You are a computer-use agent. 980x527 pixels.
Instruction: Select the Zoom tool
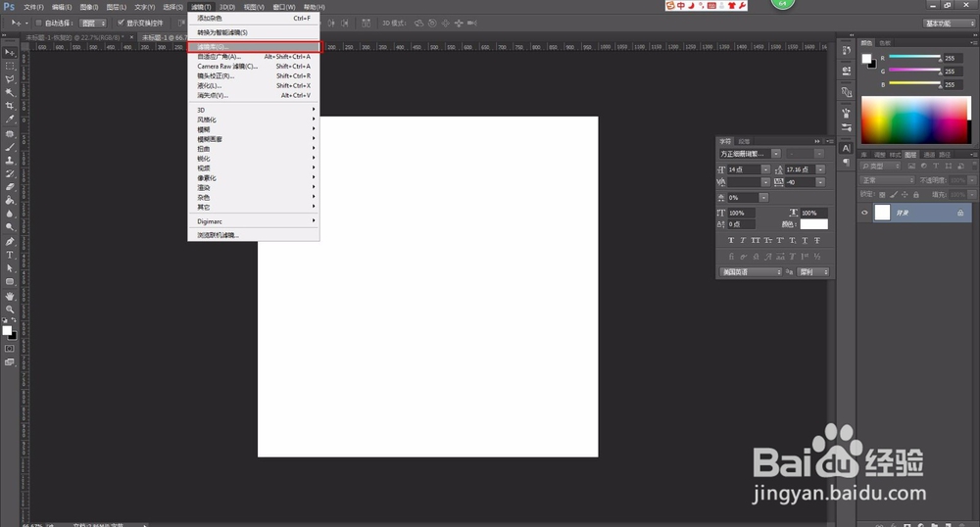(x=10, y=310)
